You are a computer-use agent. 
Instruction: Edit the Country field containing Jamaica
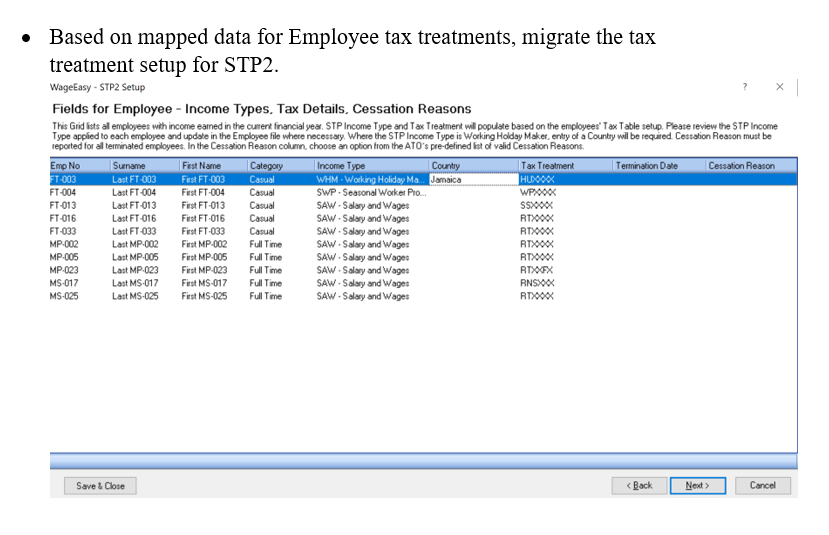point(474,180)
